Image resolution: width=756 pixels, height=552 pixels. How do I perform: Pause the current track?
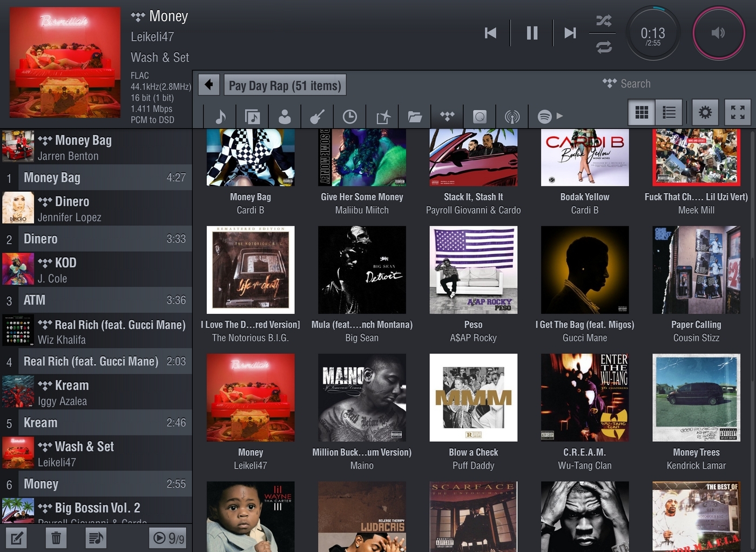532,33
